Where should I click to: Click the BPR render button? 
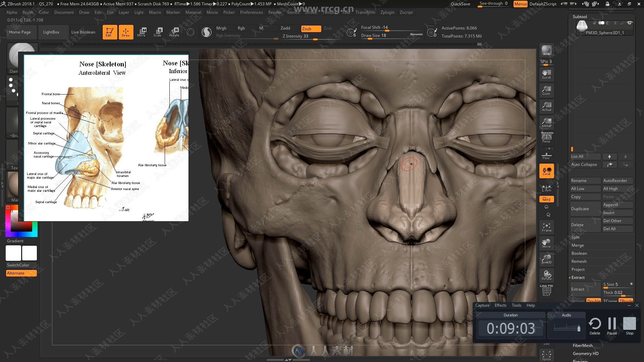546,51
